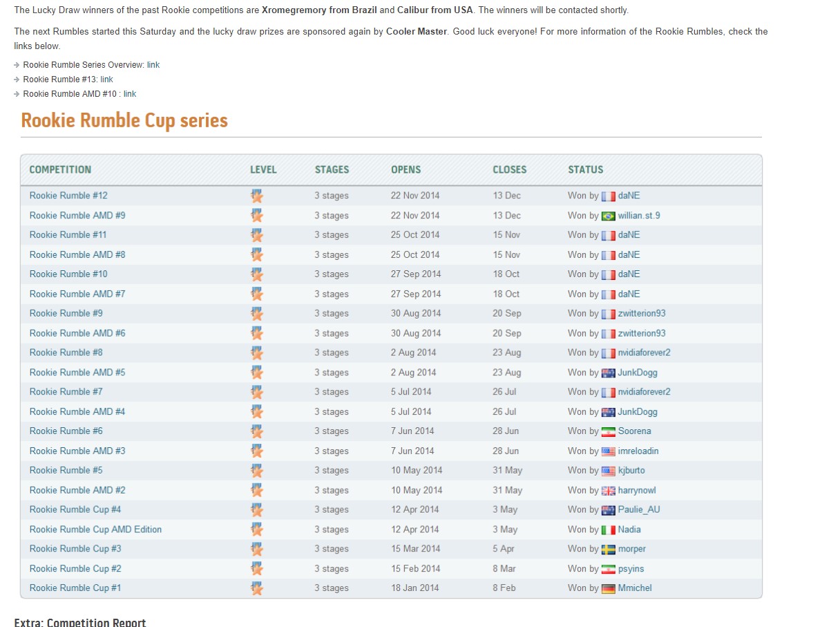
Task: Click Brazil flag icon next to willian.st.9
Action: pyautogui.click(x=608, y=216)
